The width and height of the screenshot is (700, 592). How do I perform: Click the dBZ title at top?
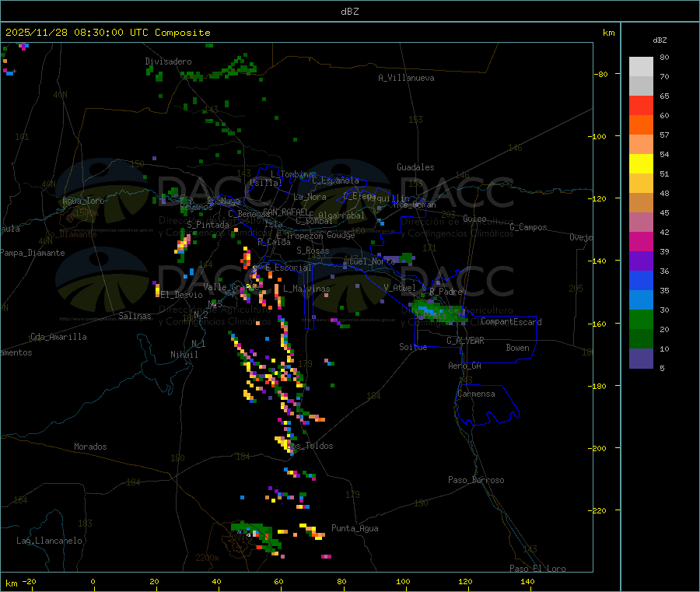point(349,12)
